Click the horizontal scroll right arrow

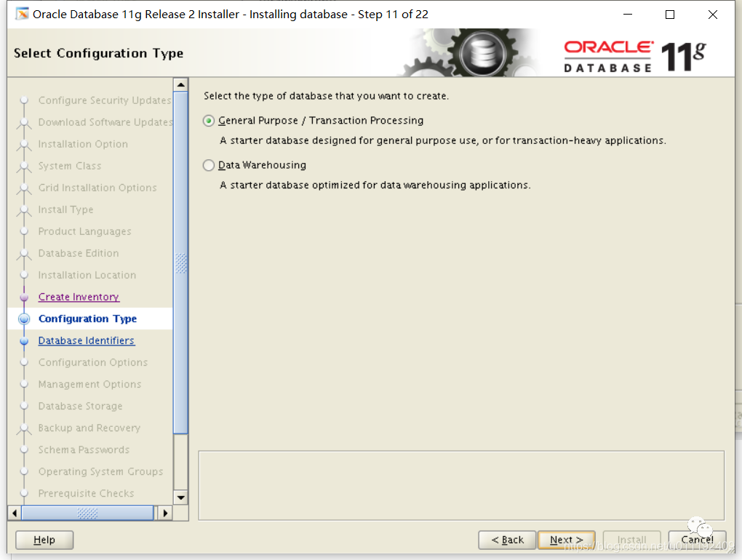pyautogui.click(x=165, y=513)
